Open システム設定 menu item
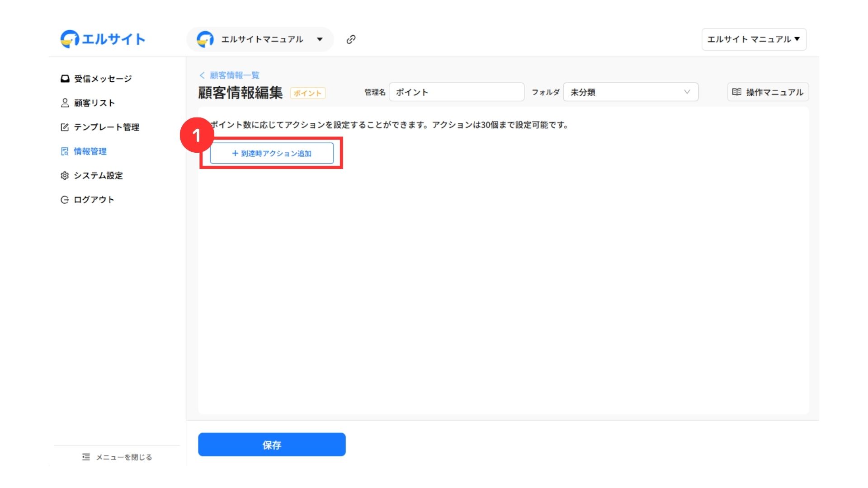The height and width of the screenshot is (488, 868). pyautogui.click(x=98, y=175)
